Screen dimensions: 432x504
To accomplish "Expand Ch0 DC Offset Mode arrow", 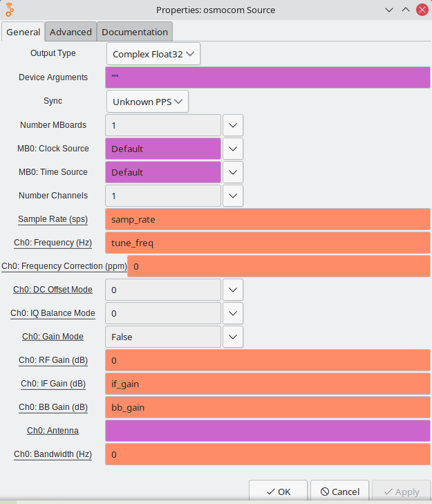I will click(x=233, y=290).
